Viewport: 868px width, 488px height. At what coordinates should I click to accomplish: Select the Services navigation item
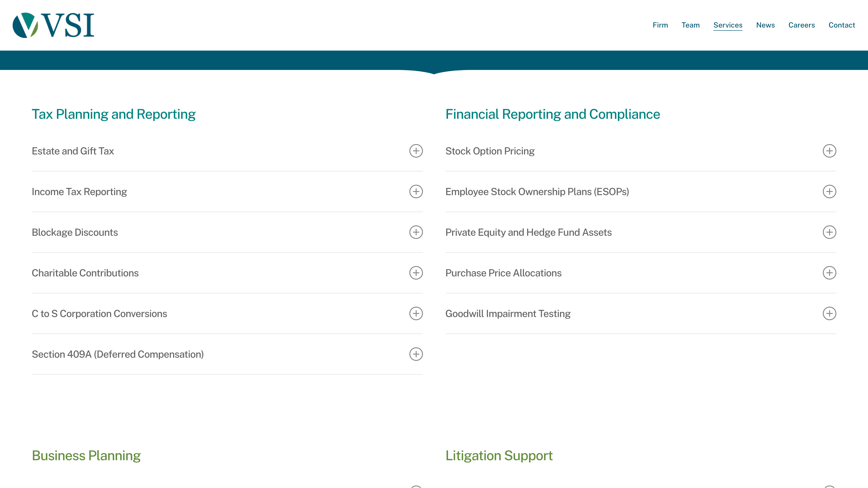pyautogui.click(x=728, y=25)
